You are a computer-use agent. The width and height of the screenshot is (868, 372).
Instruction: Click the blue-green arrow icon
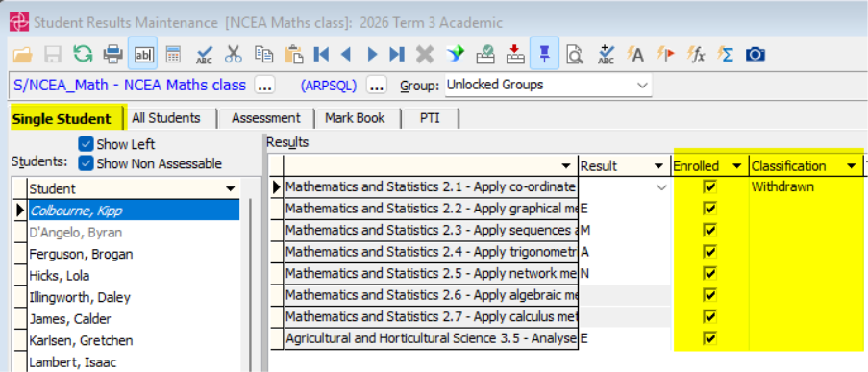(x=455, y=54)
